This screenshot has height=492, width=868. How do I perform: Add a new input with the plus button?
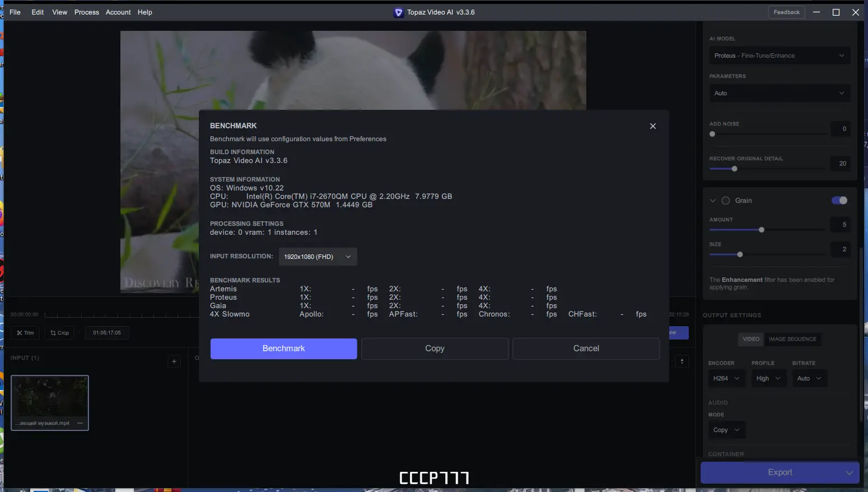tap(174, 361)
